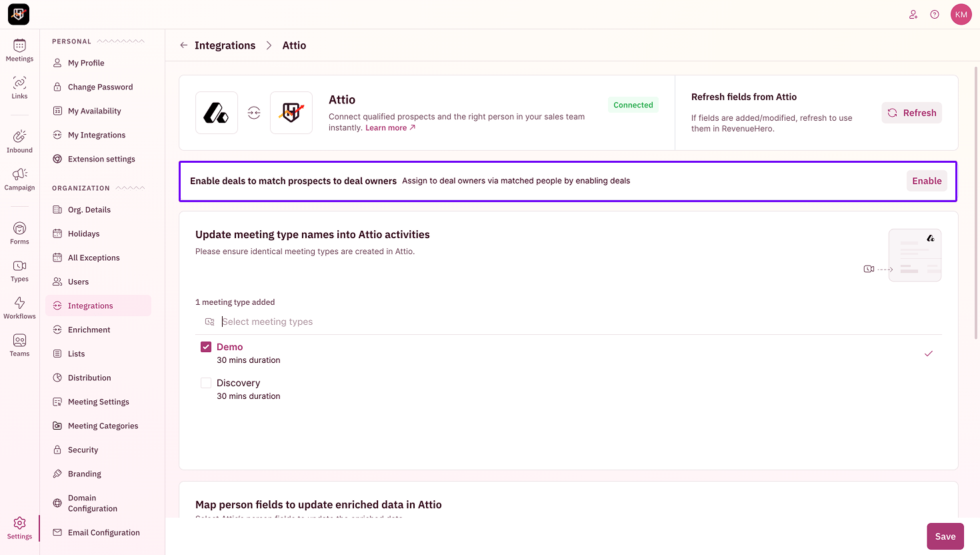
Task: Open the Links section in left rail
Action: coord(19,87)
